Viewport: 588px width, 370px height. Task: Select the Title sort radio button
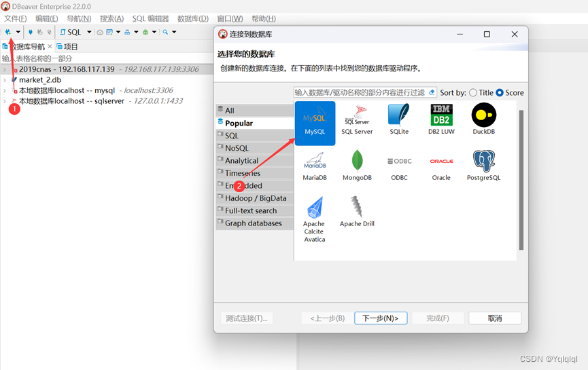coord(473,92)
